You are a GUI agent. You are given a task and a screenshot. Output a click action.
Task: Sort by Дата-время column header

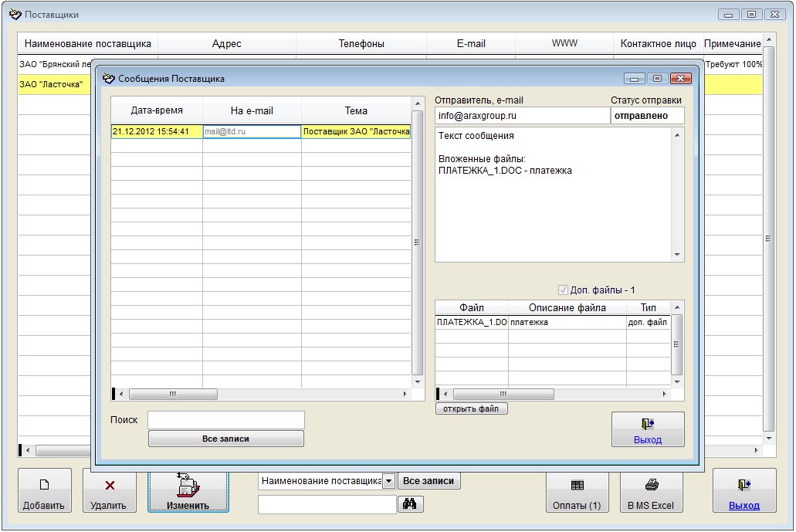tap(157, 110)
